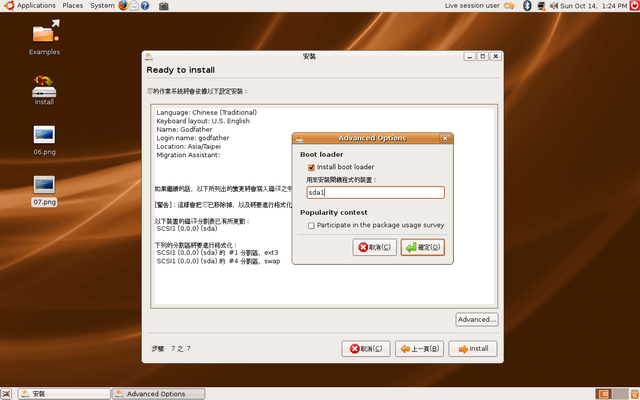Click the Language: Chinese (Traditional) line
Screen dimensions: 640x400
[x=207, y=112]
